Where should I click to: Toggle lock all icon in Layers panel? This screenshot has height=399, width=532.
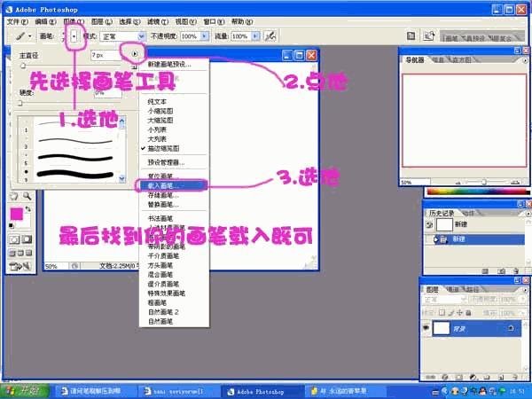tap(468, 312)
